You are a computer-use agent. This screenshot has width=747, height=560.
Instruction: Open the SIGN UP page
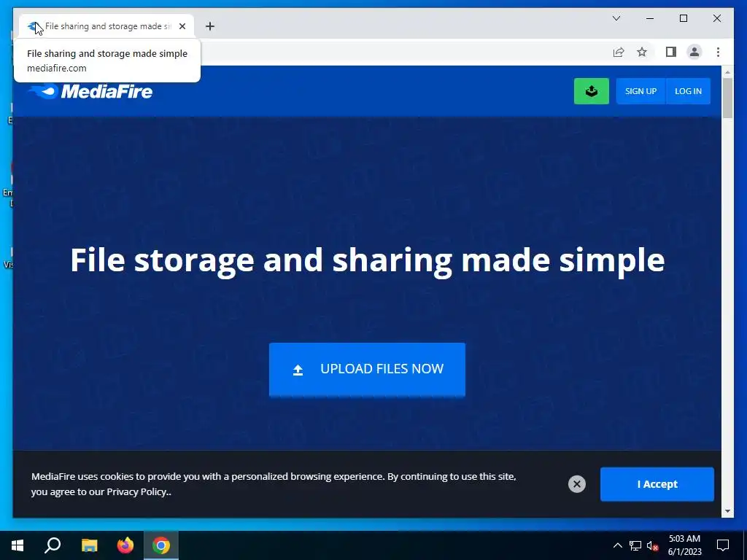click(x=640, y=91)
